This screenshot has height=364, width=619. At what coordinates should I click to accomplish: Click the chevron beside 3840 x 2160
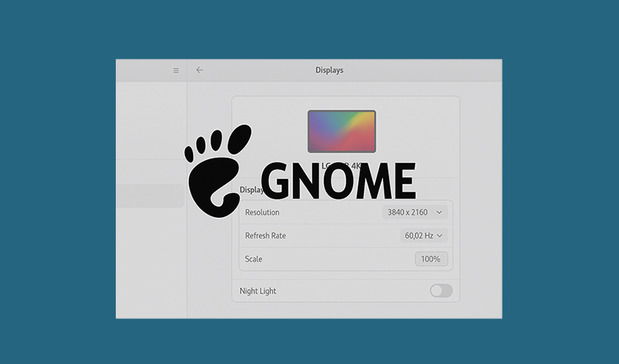pyautogui.click(x=439, y=213)
